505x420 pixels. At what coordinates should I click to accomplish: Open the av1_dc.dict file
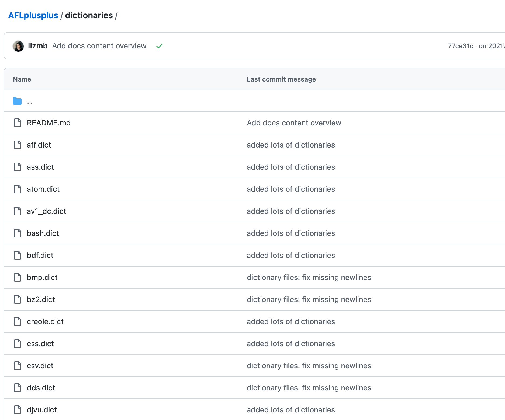[46, 211]
